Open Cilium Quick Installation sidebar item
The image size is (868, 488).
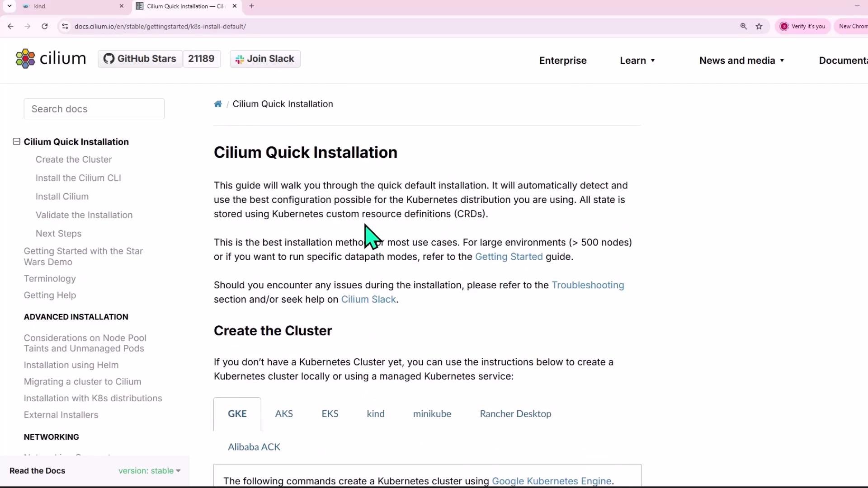(76, 142)
